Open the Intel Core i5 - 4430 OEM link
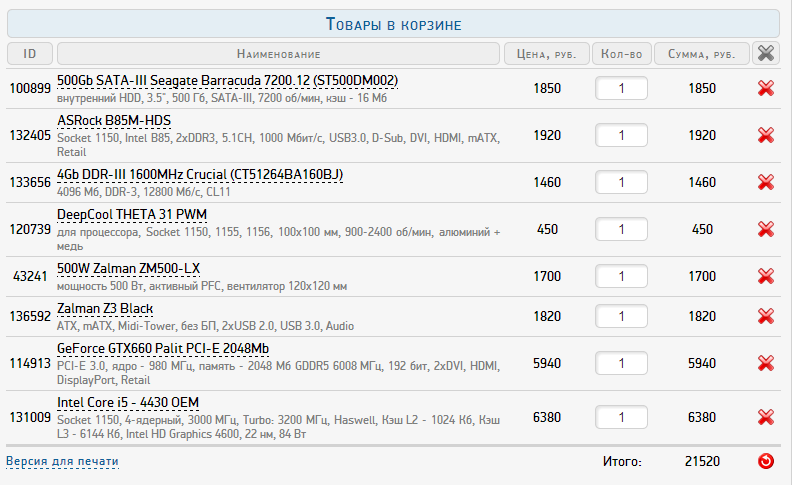The image size is (800, 485). coord(128,403)
